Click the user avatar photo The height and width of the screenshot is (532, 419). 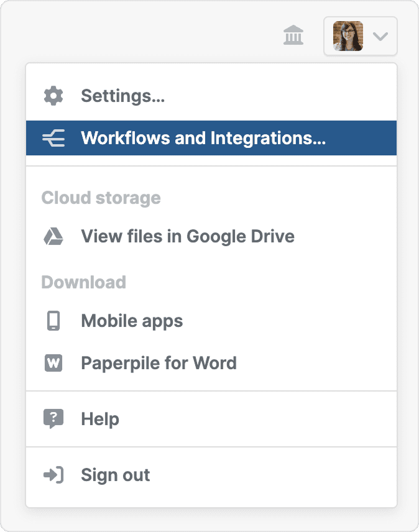point(348,36)
